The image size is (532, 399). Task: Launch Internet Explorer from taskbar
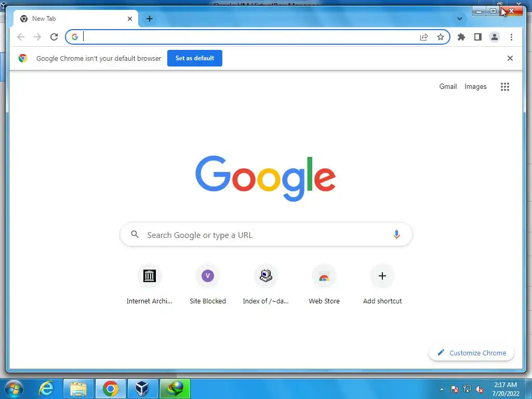click(46, 389)
